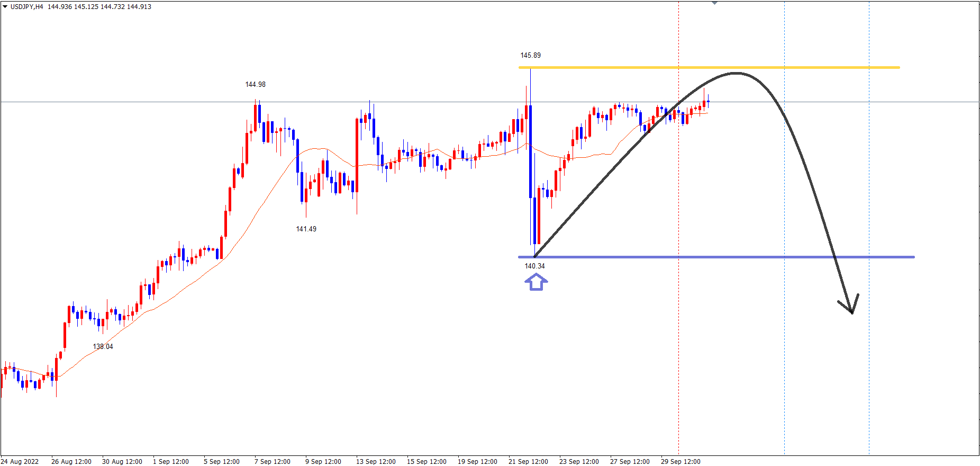Click the 21 Sep 12:00 date label
The image size is (980, 466).
(x=528, y=461)
